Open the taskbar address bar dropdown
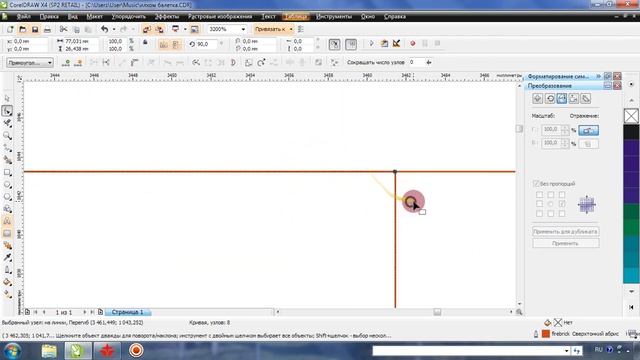Screen dimensions: 640x360 pos(567,351)
